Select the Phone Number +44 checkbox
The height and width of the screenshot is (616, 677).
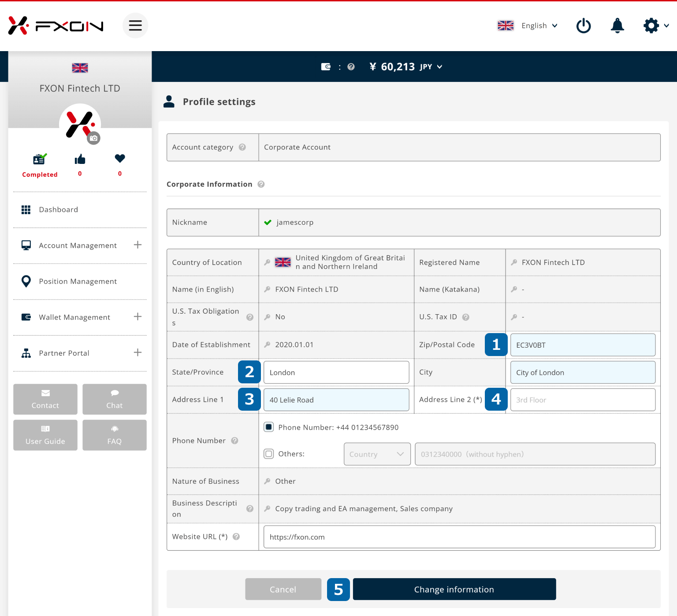[x=269, y=427]
